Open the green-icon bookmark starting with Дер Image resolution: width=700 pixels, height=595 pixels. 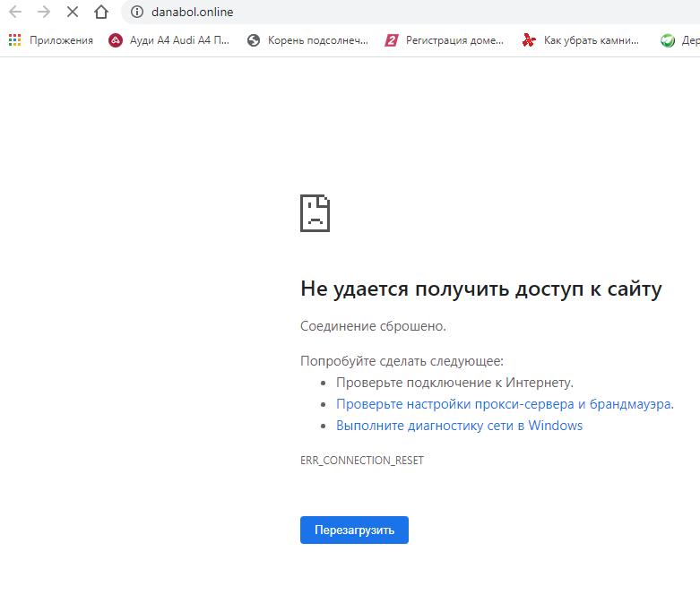coord(679,40)
